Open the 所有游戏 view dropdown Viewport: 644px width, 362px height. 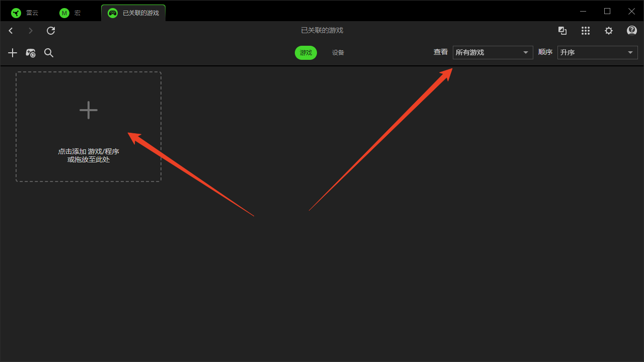493,52
